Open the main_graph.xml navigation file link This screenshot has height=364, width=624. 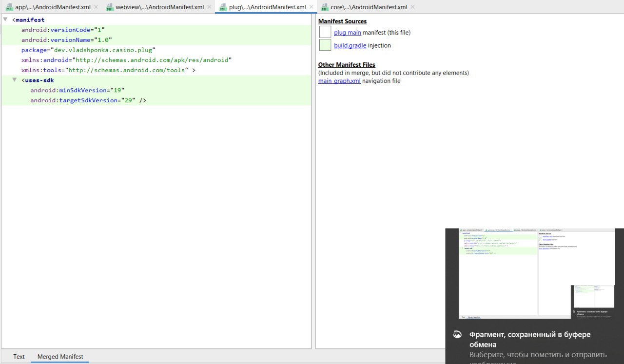(339, 81)
